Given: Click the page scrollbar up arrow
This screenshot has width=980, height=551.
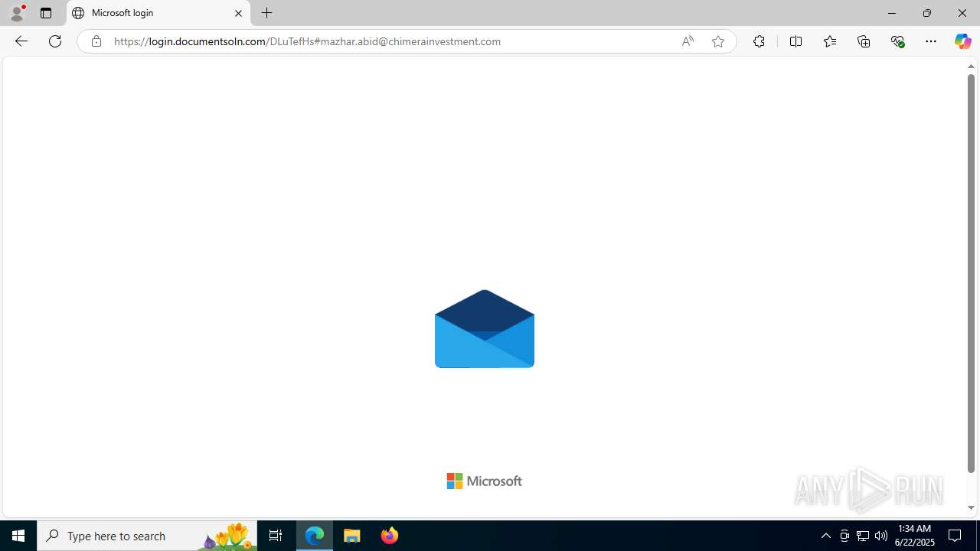Looking at the screenshot, I should pos(971,67).
